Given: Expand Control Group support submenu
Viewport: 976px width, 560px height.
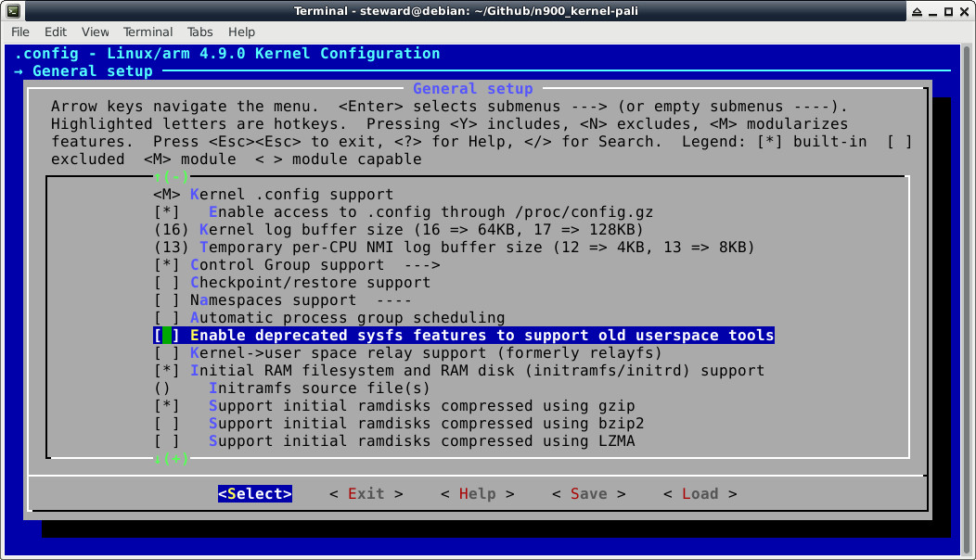Looking at the screenshot, I should 297,264.
